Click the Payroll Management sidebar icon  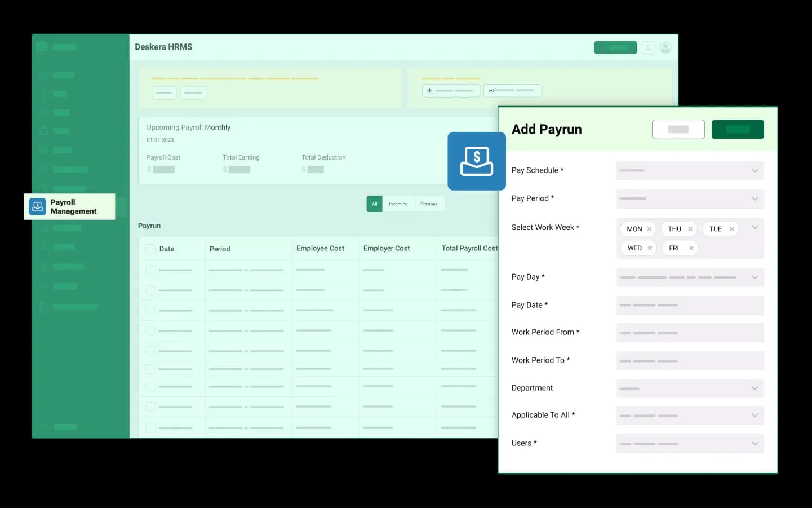click(x=38, y=207)
